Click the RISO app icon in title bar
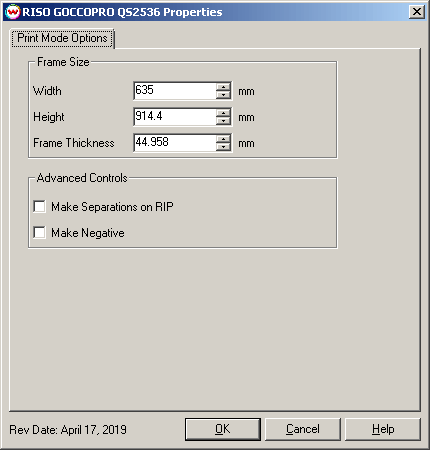Viewport: 430px width, 450px height. 13,12
